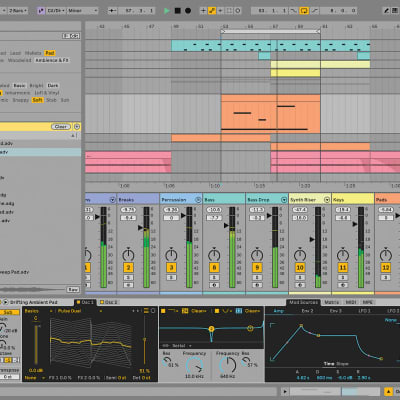Toggle the yellow automation arm icon
Viewport: 400px width, 400px height.
(212, 11)
